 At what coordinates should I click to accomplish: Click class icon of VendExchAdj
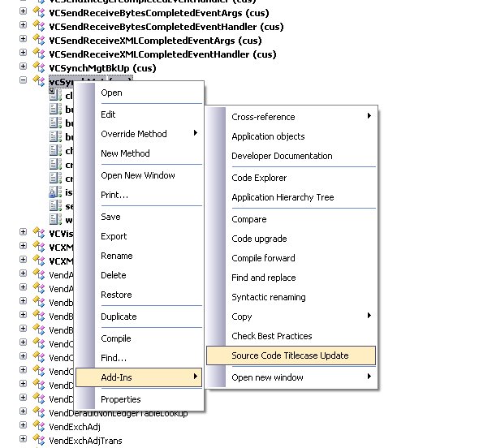click(39, 426)
